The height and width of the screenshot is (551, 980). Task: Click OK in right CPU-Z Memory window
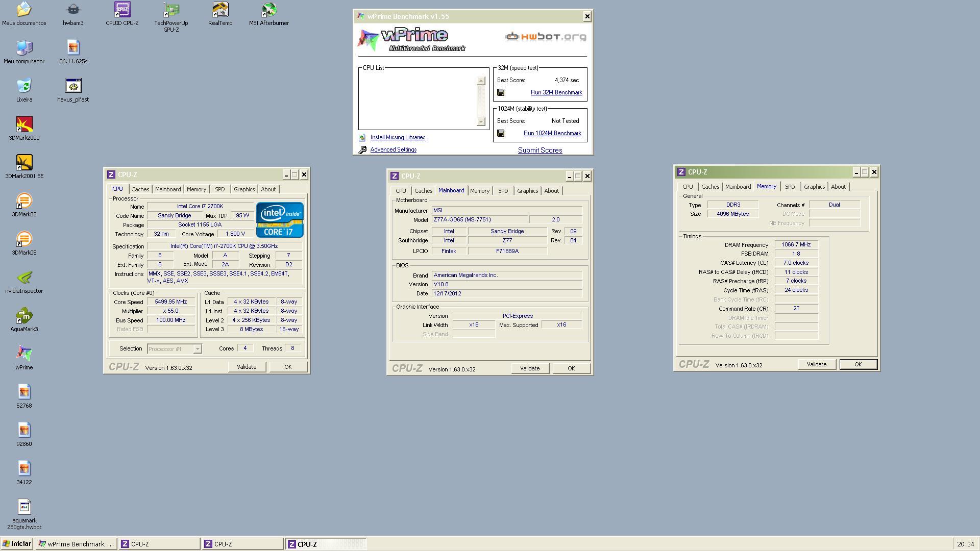[858, 364]
